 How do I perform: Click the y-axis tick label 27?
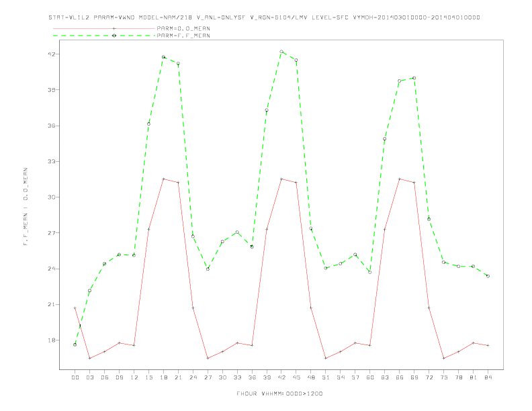click(x=52, y=233)
